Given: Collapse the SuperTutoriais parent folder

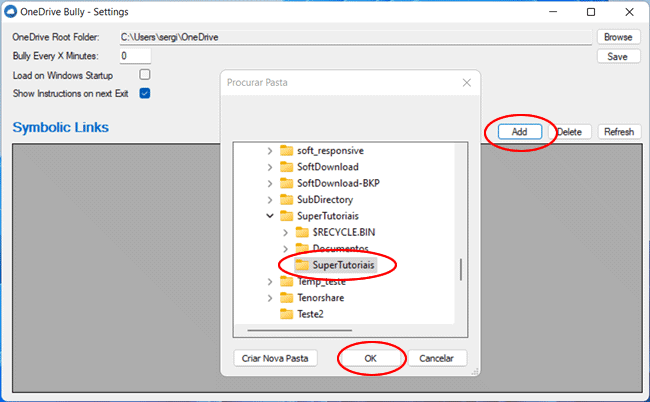Looking at the screenshot, I should [269, 215].
